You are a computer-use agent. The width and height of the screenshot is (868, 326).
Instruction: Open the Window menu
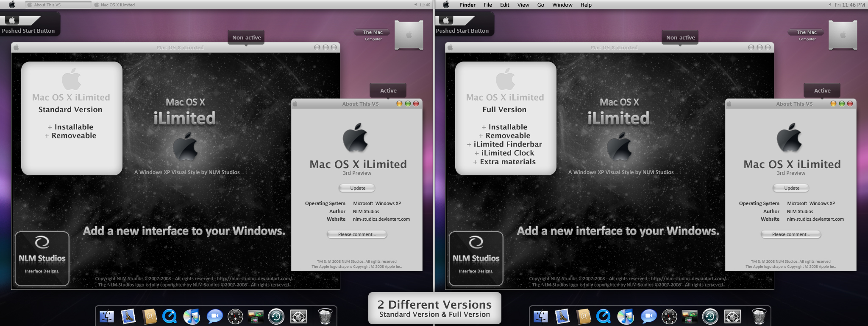click(x=562, y=5)
